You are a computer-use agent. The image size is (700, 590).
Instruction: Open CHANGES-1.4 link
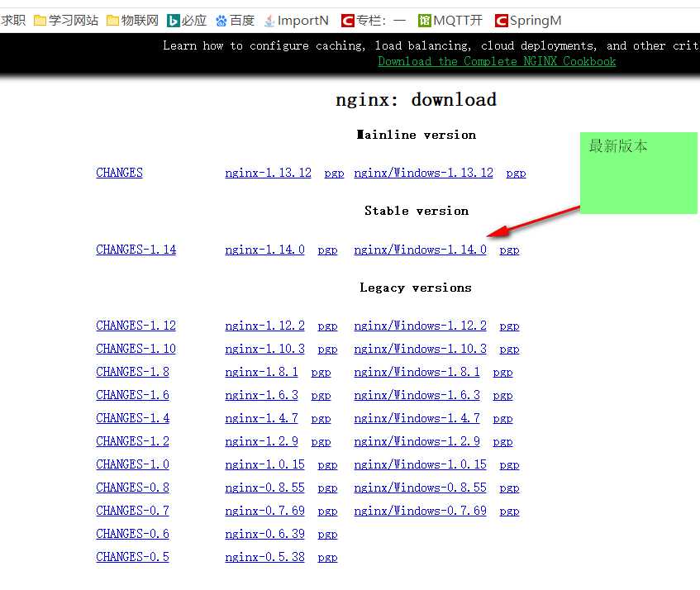(132, 418)
